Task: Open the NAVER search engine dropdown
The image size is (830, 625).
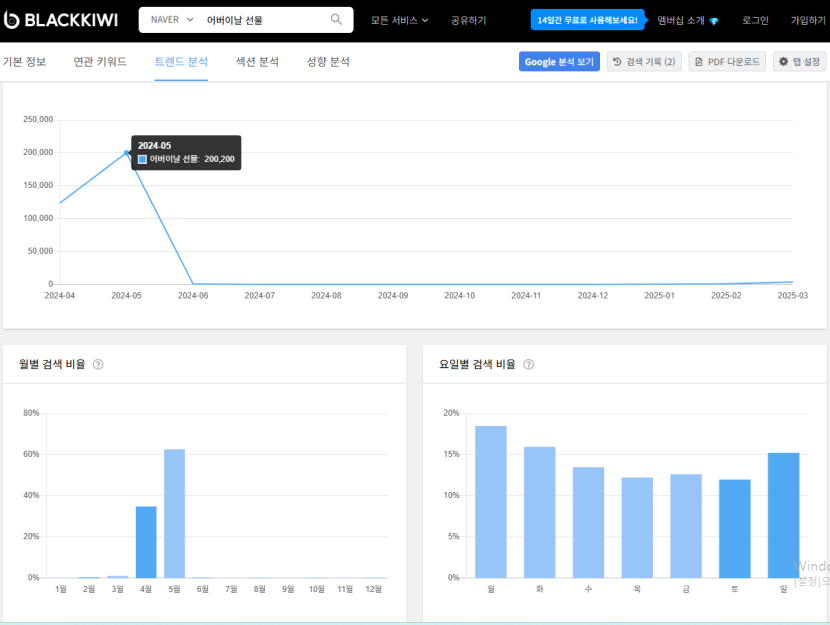Action: point(172,20)
